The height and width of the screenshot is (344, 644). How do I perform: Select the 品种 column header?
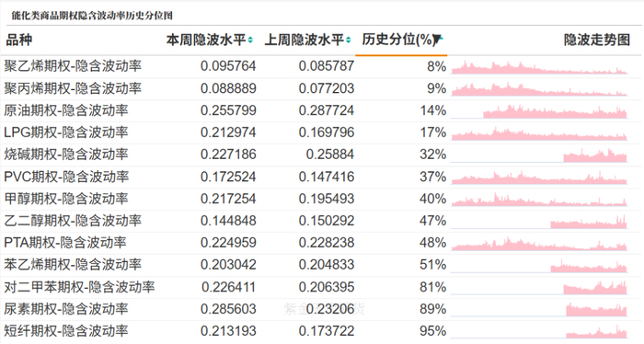pyautogui.click(x=19, y=40)
